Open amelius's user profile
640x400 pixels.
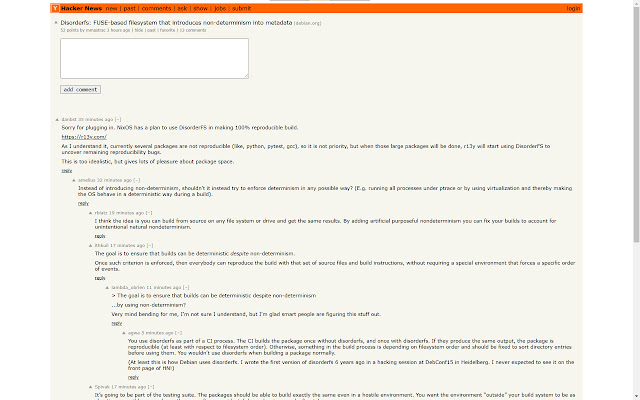87,180
